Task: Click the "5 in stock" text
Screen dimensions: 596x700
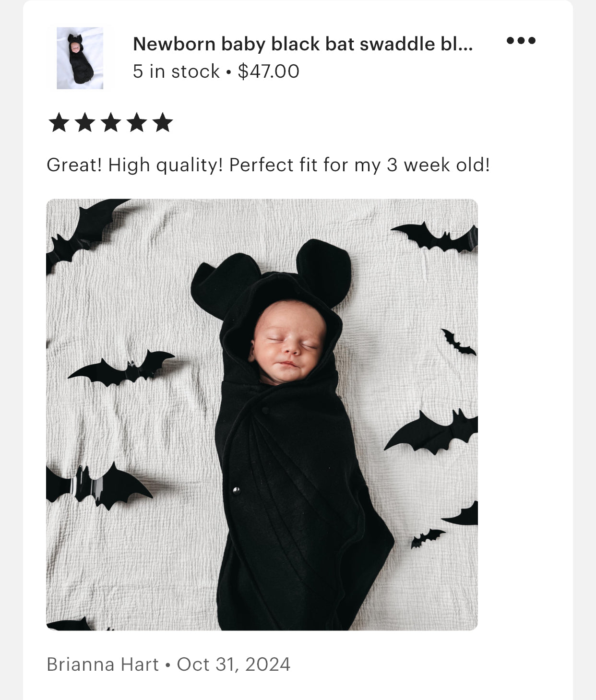Action: tap(176, 71)
